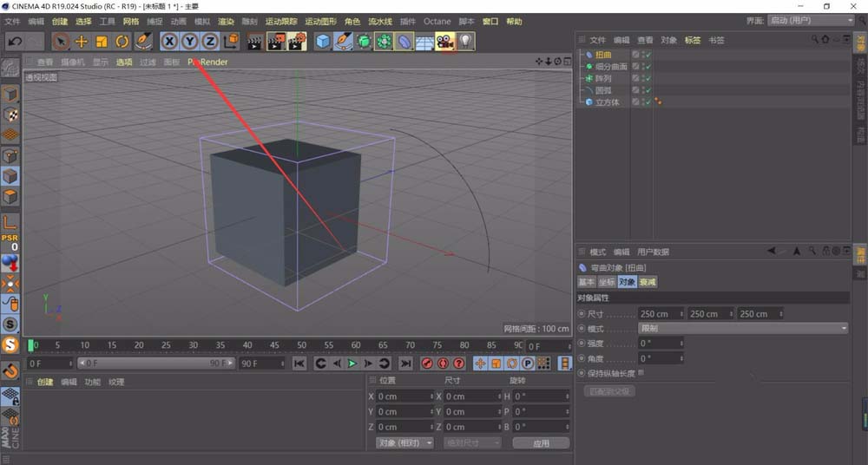Switch to the 基本 attribute tab
868x465 pixels.
coord(586,282)
